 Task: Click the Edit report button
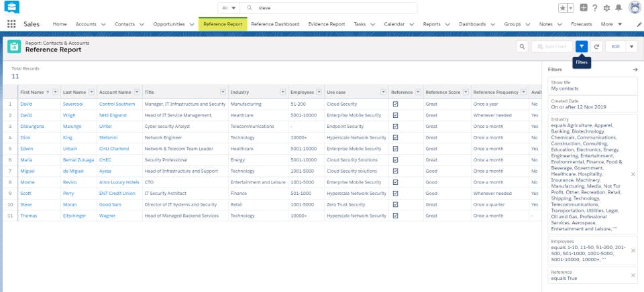click(616, 47)
